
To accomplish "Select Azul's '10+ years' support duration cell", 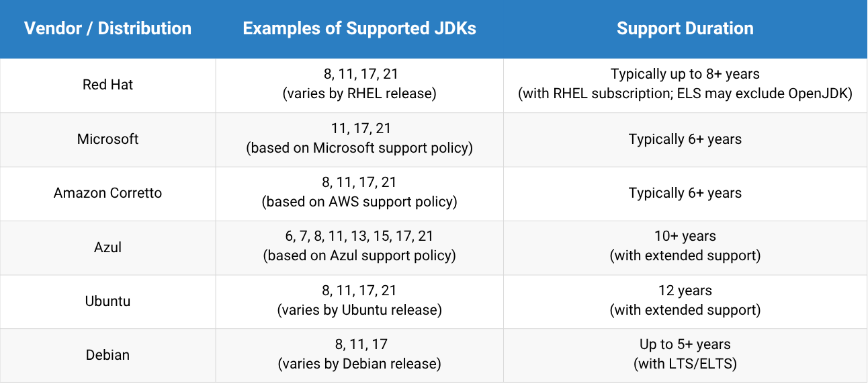I will (685, 247).
